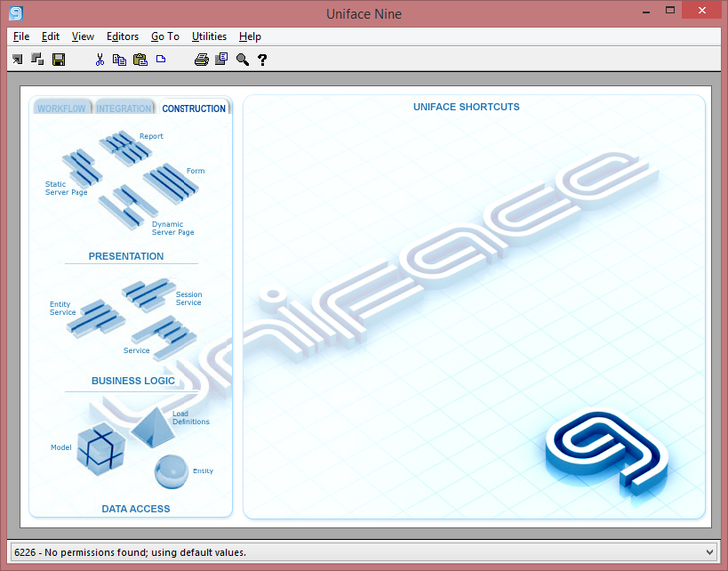This screenshot has height=571, width=728.
Task: Click the Service label text
Action: 137,350
